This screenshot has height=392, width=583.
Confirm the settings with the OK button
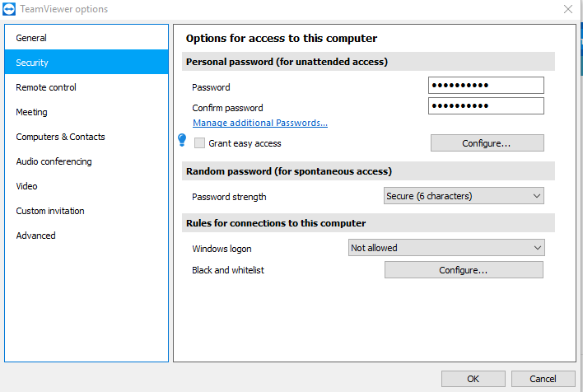(473, 379)
